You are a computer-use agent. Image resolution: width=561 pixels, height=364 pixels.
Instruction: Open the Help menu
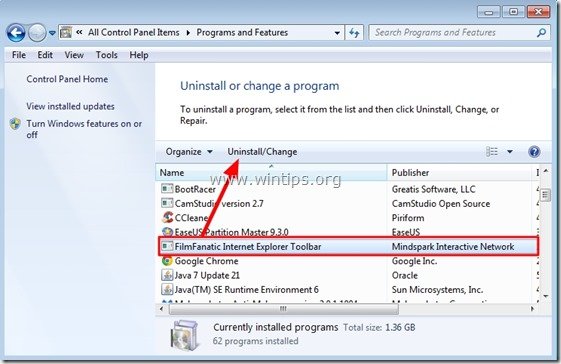tap(139, 55)
